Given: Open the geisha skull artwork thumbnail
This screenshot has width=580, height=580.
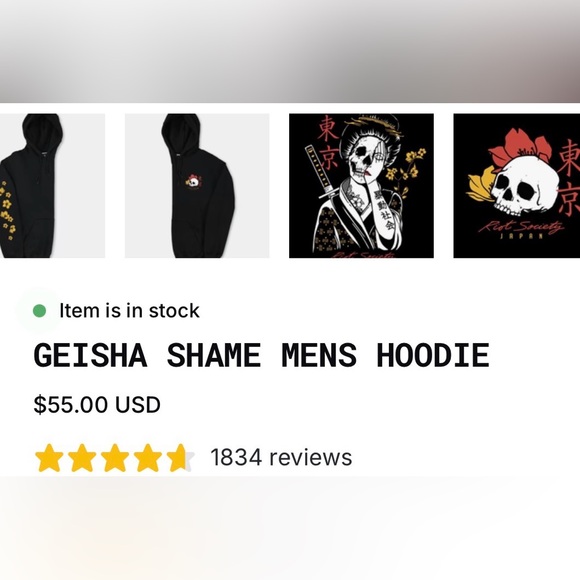Looking at the screenshot, I should 361,186.
